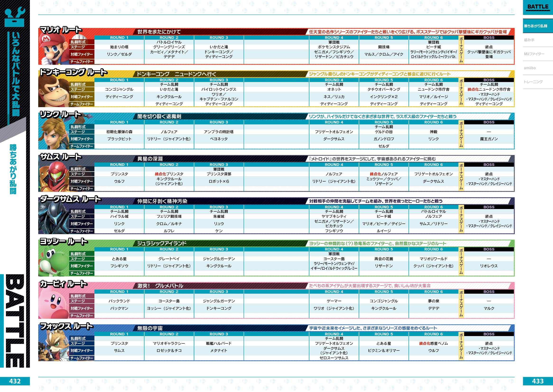Click 朱雀城 in Dark Samus's Round 3

[219, 217]
